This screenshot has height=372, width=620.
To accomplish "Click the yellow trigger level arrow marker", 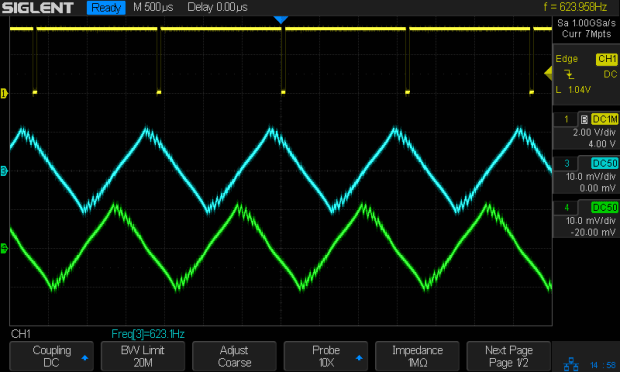I will (x=548, y=74).
